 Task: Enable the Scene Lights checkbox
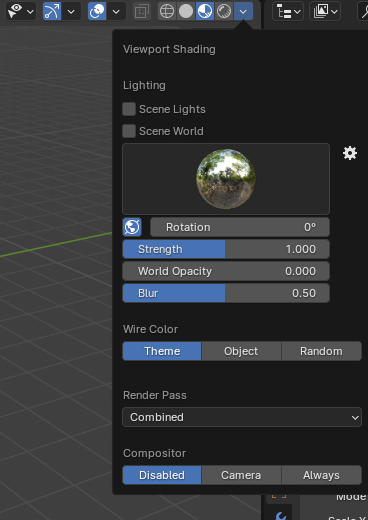tap(129, 109)
